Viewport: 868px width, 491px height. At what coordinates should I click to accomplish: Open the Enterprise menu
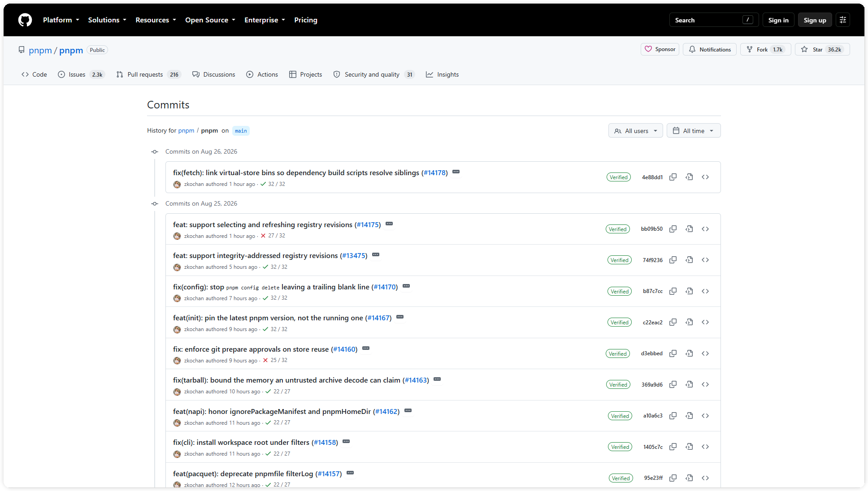click(x=265, y=20)
